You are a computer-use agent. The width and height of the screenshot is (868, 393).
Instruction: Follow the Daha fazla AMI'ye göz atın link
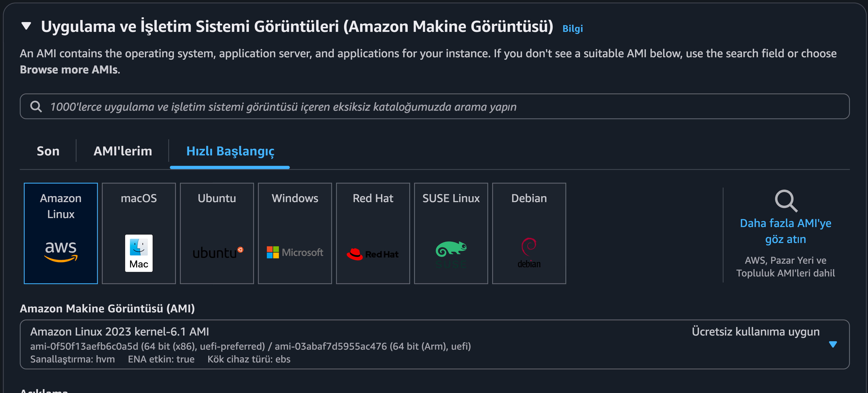pos(785,231)
